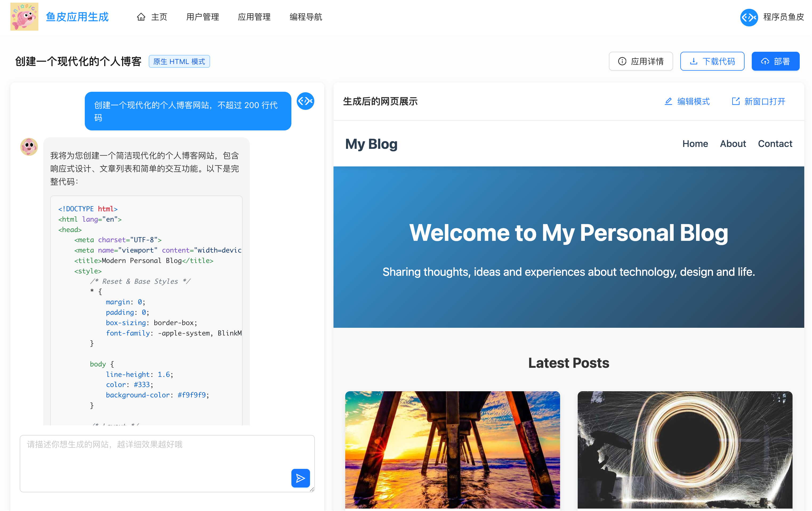This screenshot has width=812, height=511.
Task: Click the blue code avatar beside user message
Action: coord(305,101)
